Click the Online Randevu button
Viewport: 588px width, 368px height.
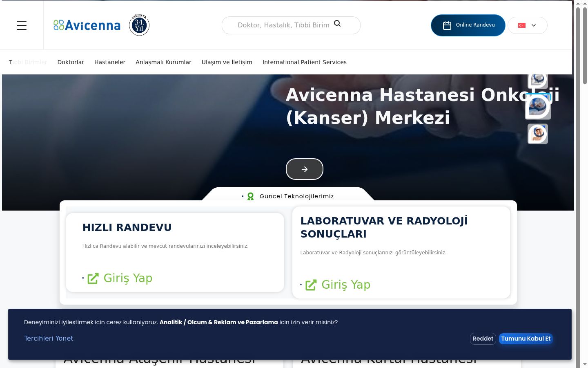pos(468,25)
